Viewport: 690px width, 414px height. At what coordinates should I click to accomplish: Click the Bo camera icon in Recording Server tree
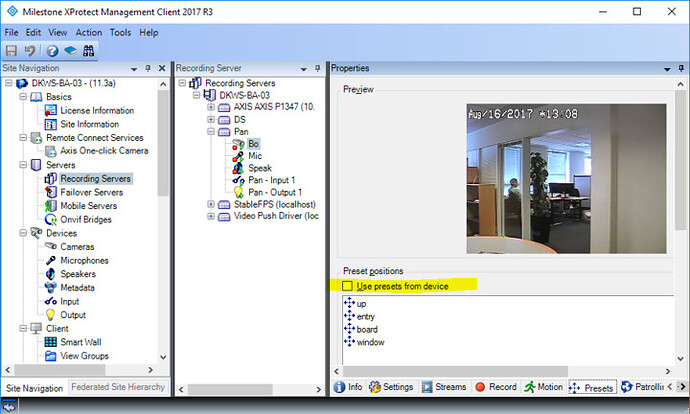238,144
